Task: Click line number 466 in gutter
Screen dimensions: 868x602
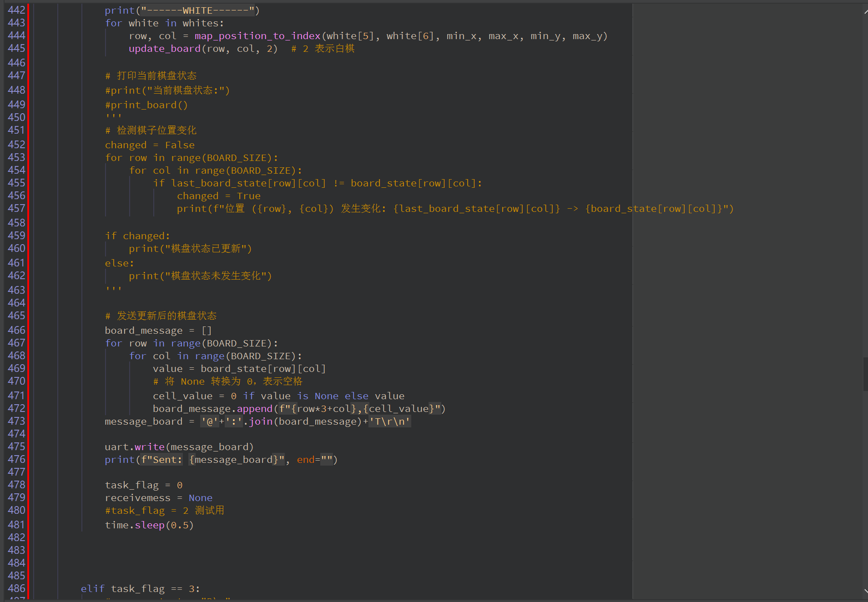Action: click(16, 330)
